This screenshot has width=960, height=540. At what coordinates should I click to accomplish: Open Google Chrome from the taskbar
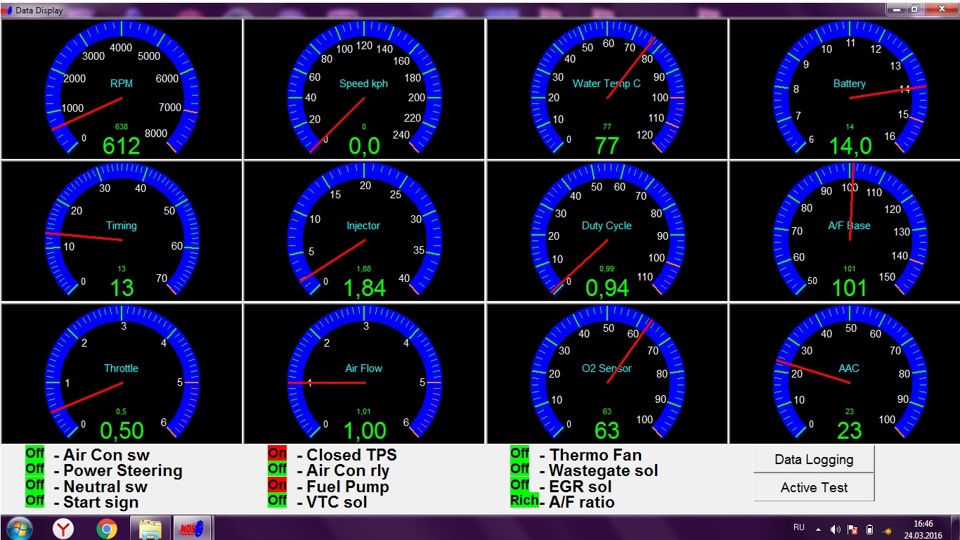[107, 528]
